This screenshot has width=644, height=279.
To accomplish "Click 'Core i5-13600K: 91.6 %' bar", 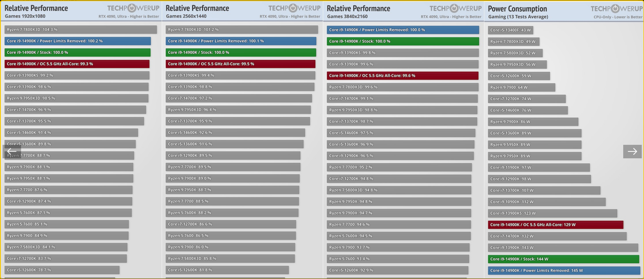I will coord(235,144).
